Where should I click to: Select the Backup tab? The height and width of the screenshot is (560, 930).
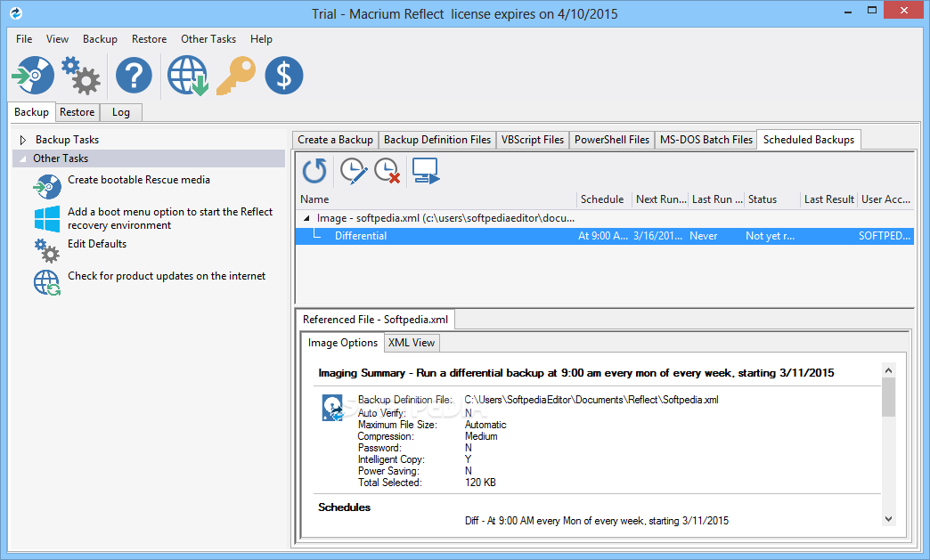click(31, 112)
